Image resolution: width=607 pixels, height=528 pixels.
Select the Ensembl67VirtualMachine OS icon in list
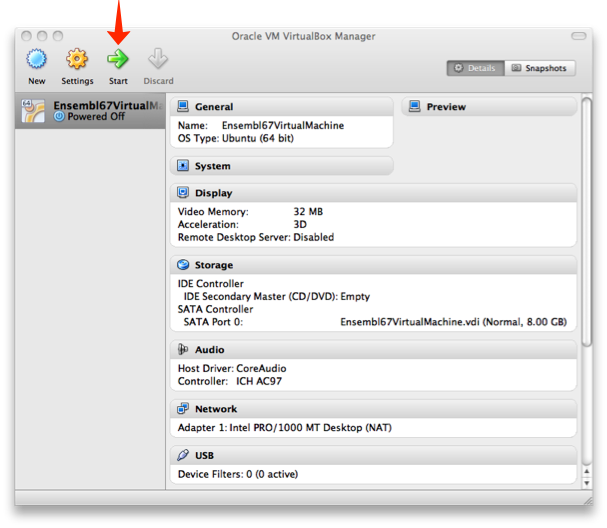pos(33,111)
